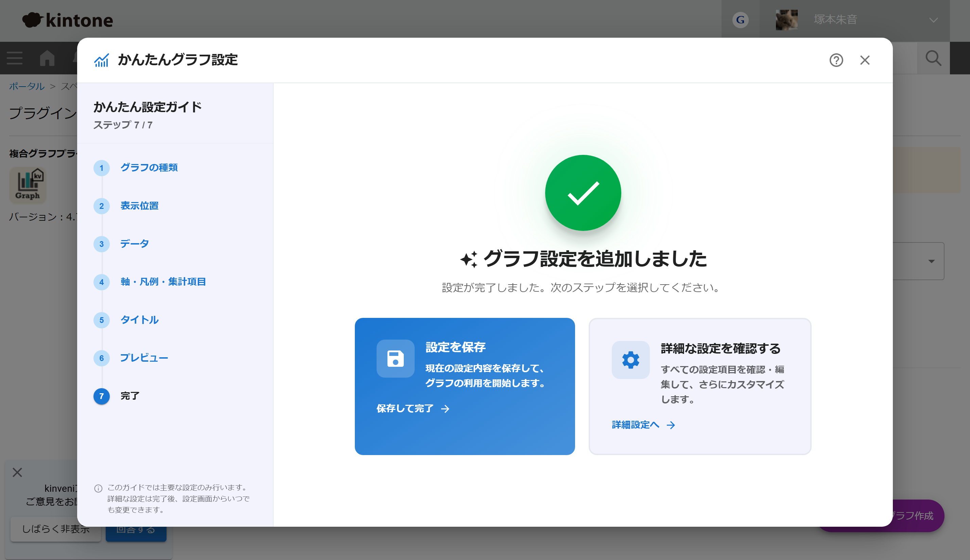Go to step 2 表示位置
The image size is (970, 560).
139,206
